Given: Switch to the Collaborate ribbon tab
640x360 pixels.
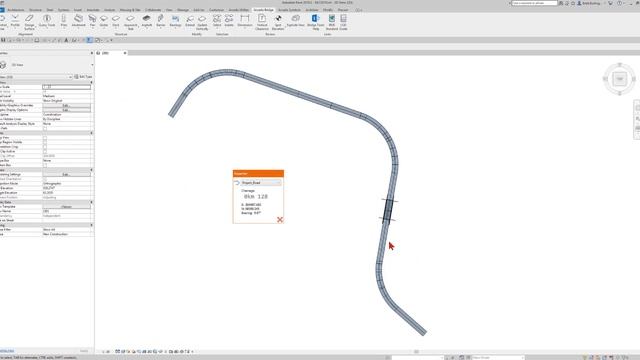Looking at the screenshot, I should (153, 10).
